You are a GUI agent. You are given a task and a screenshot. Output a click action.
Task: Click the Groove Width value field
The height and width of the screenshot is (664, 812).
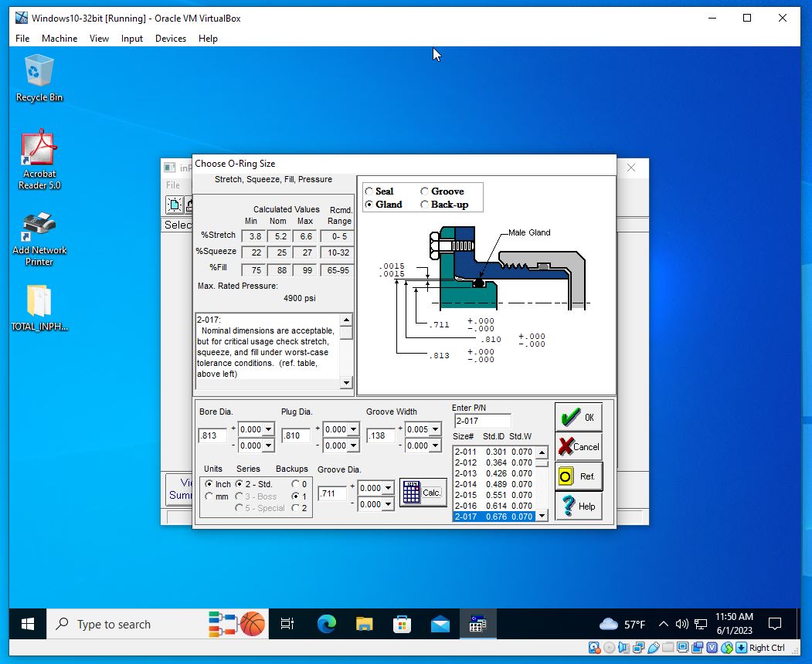[x=380, y=435]
